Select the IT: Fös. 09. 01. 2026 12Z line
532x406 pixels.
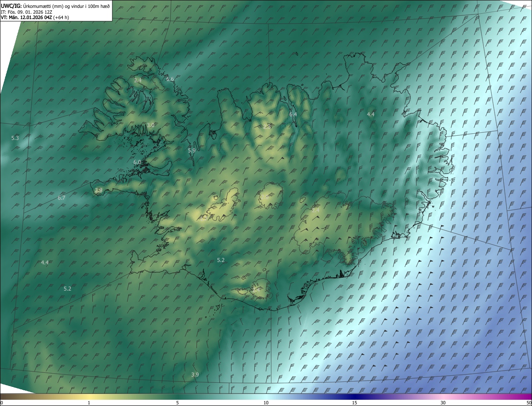[27, 12]
